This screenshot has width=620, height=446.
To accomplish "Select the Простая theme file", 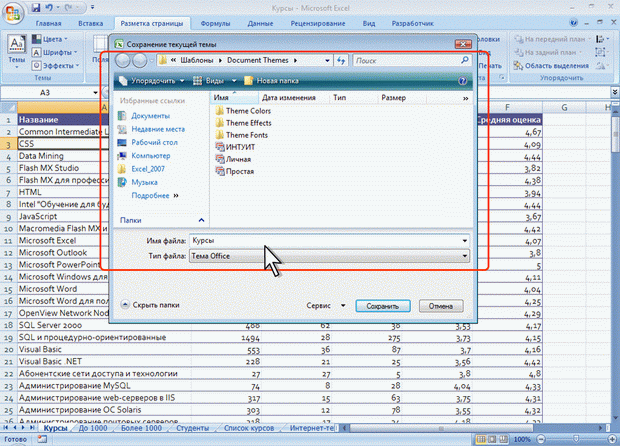I will coord(234,171).
